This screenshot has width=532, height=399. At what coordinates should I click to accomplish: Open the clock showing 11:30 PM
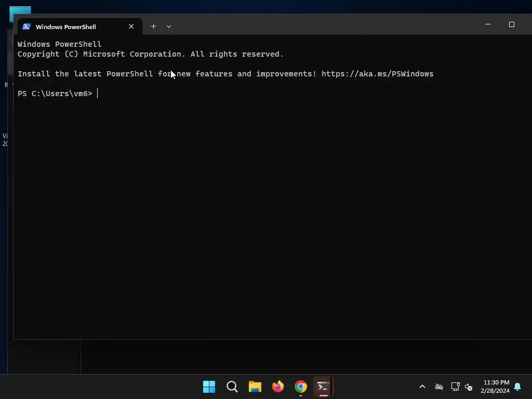point(495,387)
